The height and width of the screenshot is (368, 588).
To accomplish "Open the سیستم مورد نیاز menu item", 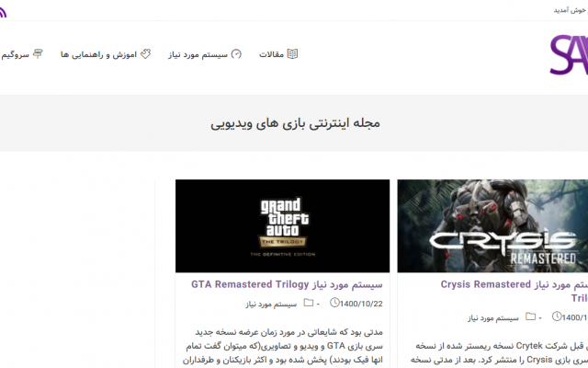I will [198, 54].
